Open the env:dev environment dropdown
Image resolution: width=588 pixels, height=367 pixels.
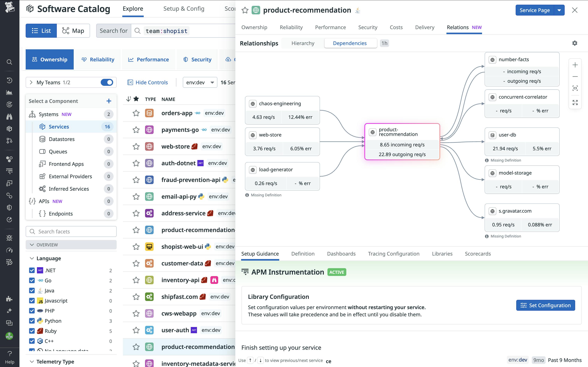(200, 82)
